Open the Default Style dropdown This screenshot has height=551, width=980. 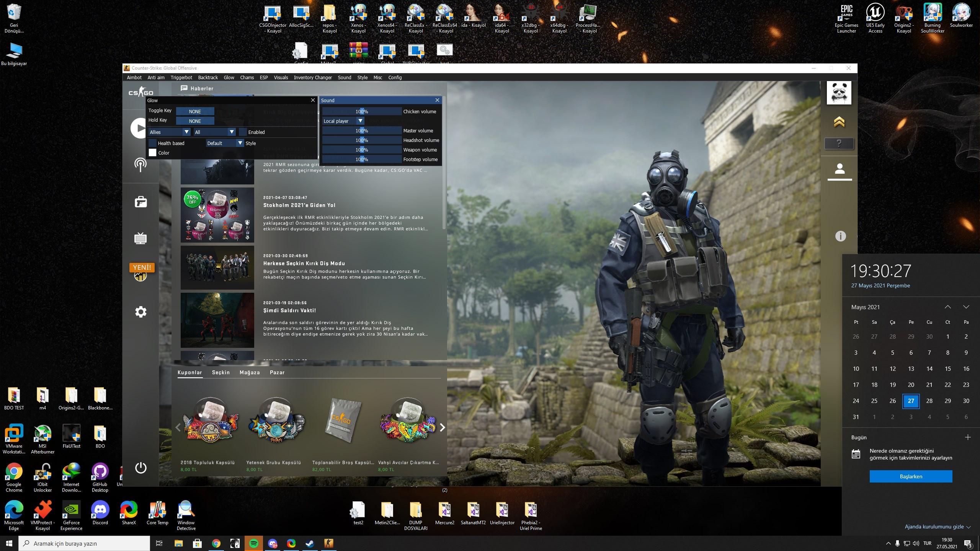click(x=225, y=143)
